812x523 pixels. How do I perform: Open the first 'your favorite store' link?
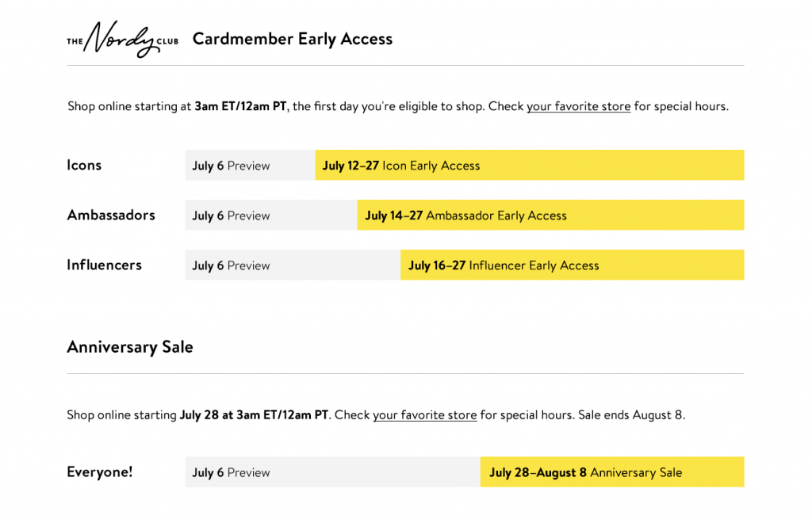pyautogui.click(x=578, y=106)
